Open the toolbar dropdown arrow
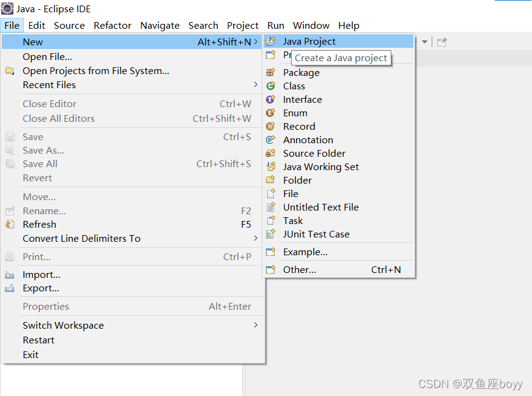The height and width of the screenshot is (396, 532). (424, 42)
